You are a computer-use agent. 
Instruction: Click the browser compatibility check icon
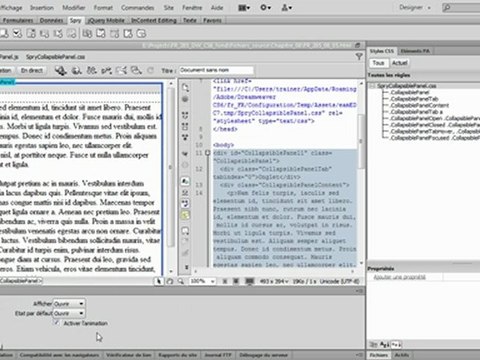point(121,70)
